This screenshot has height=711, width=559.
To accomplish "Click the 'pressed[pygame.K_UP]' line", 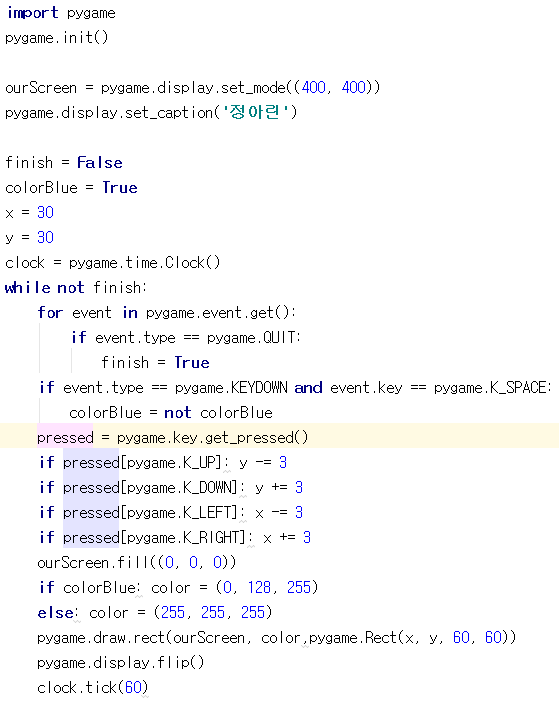I will click(163, 463).
